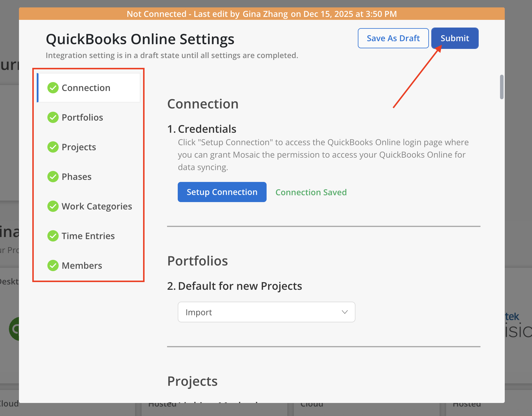This screenshot has height=416, width=532.
Task: Go to the Projects settings section
Action: 89,147
